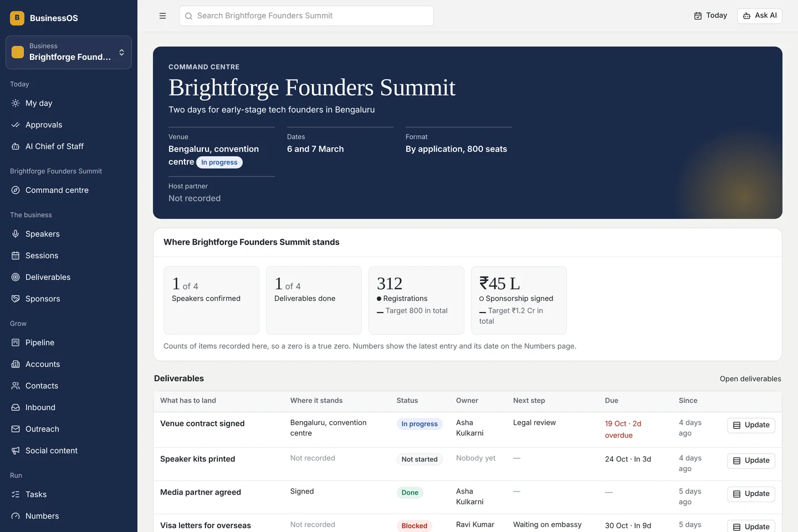
Task: Click the people icon beside Contacts
Action: (16, 386)
